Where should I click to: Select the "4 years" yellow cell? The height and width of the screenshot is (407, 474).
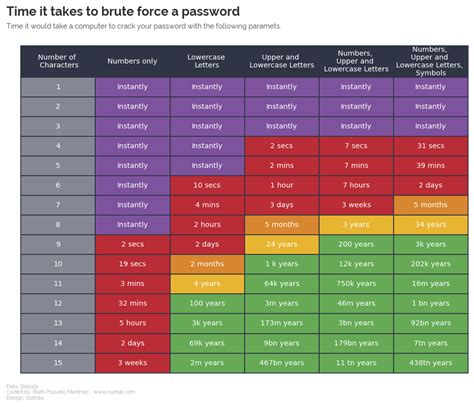pos(207,284)
